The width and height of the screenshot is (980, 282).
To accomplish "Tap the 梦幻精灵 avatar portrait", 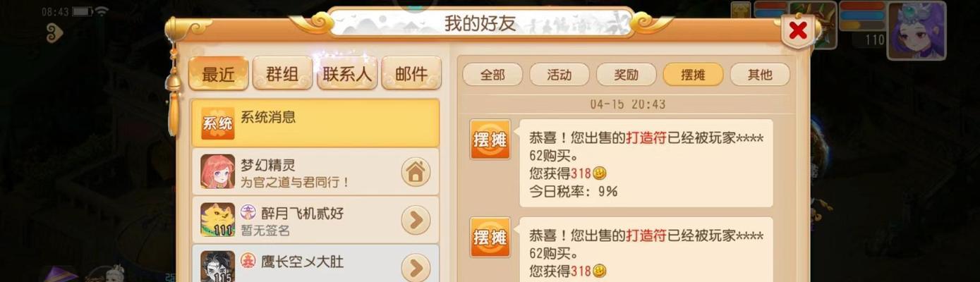I will click(217, 171).
